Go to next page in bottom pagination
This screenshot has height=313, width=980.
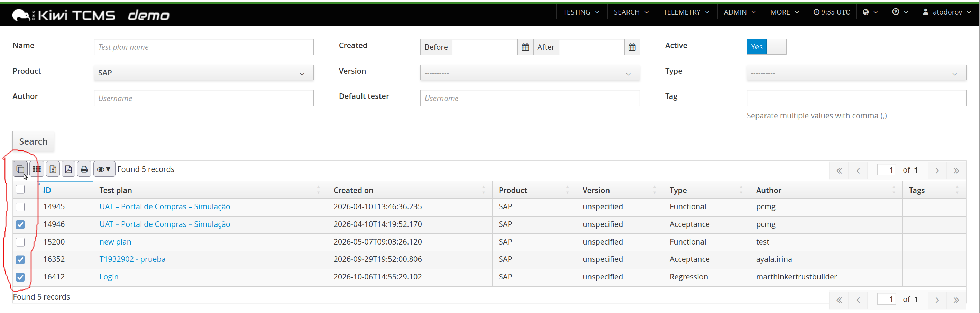pos(937,300)
